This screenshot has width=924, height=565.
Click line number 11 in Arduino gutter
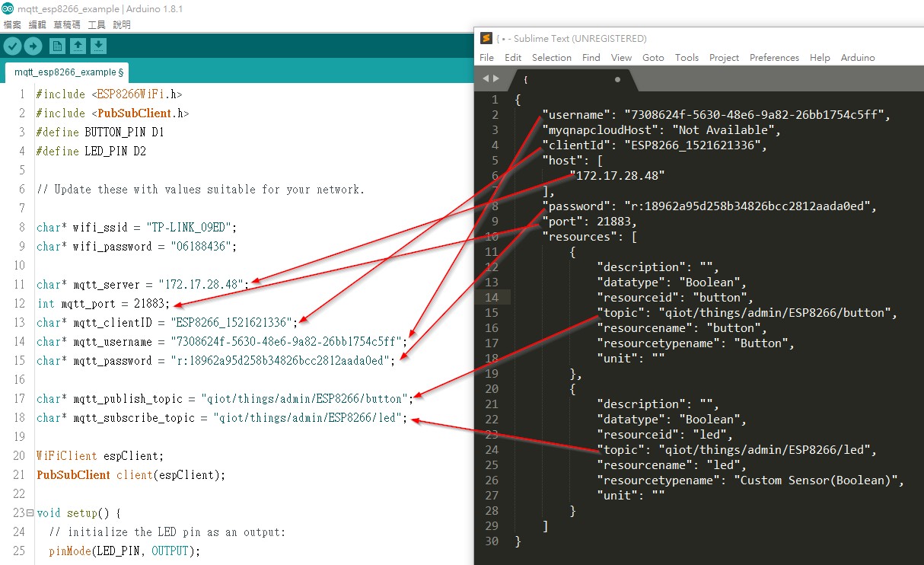pos(19,285)
